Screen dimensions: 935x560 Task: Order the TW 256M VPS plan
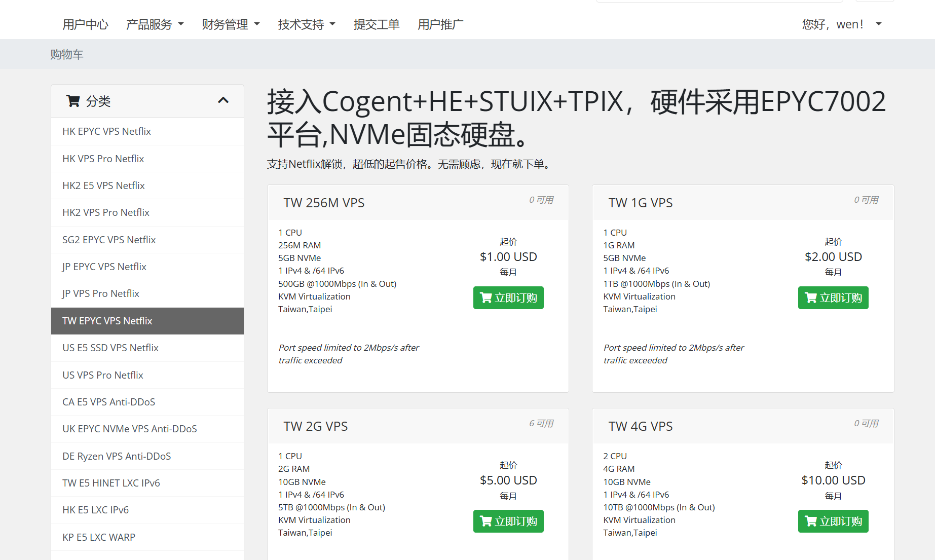pos(508,298)
